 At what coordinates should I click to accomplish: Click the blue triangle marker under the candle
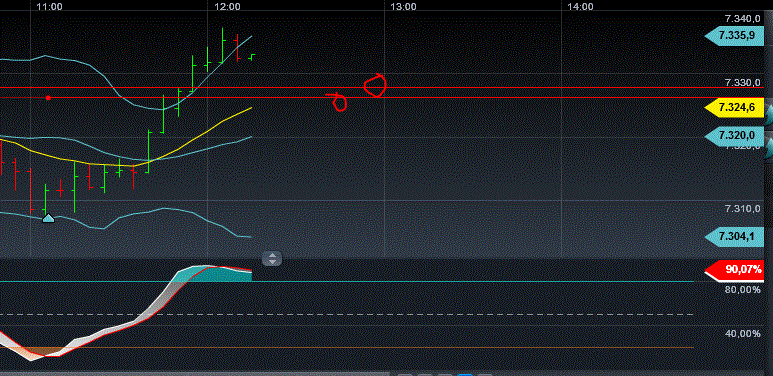pyautogui.click(x=48, y=217)
